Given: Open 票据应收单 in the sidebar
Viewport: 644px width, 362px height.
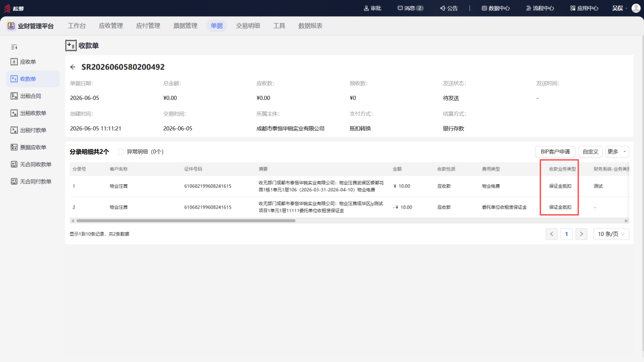Looking at the screenshot, I should pos(33,147).
